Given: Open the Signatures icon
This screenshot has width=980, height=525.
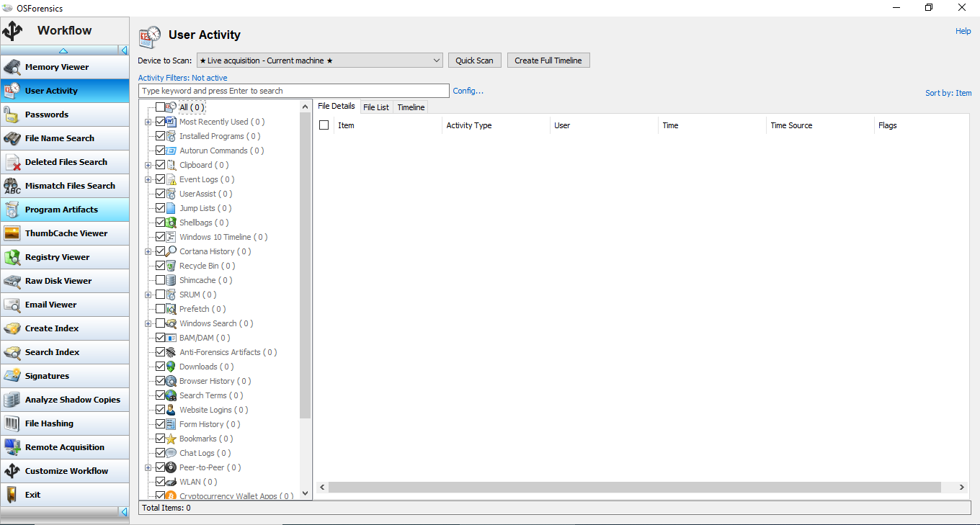Looking at the screenshot, I should coord(12,376).
